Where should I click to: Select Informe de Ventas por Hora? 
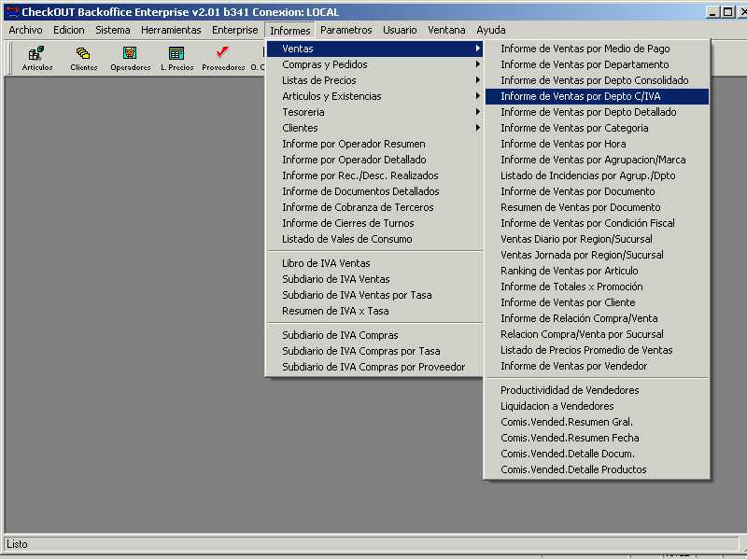[x=597, y=144]
